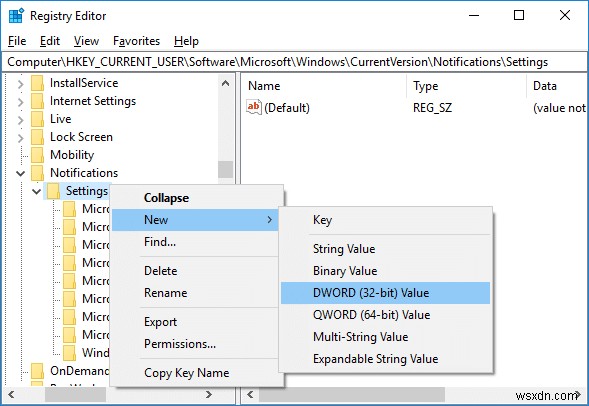The width and height of the screenshot is (589, 406).
Task: Open the Help menu
Action: (x=186, y=41)
